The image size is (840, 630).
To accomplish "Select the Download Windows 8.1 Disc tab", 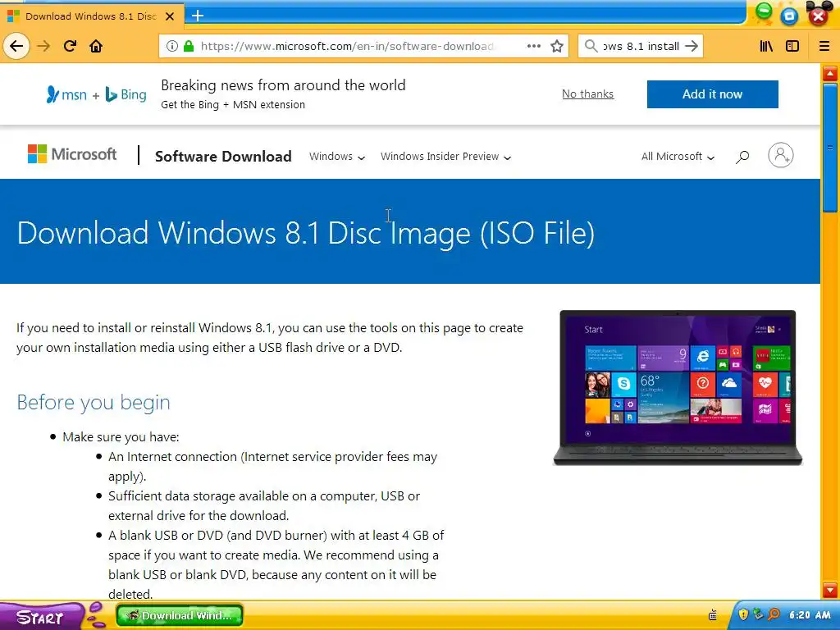I will (90, 16).
